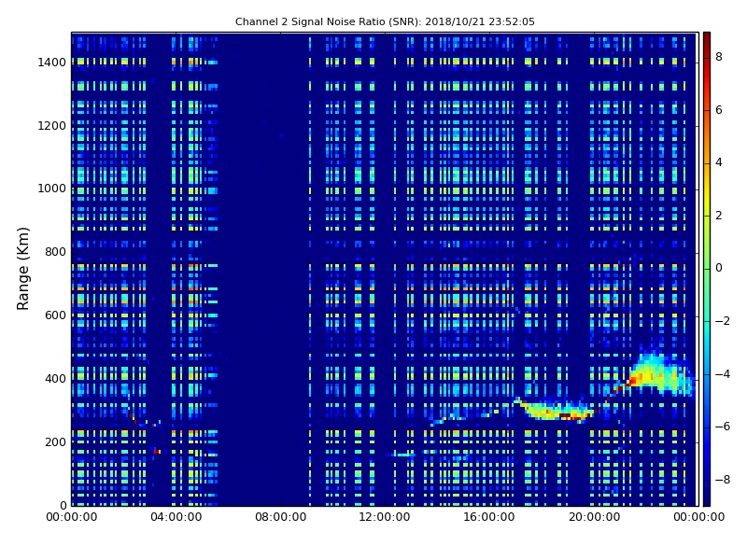Click the red spot near 03:15 at 170 km

[x=157, y=452]
